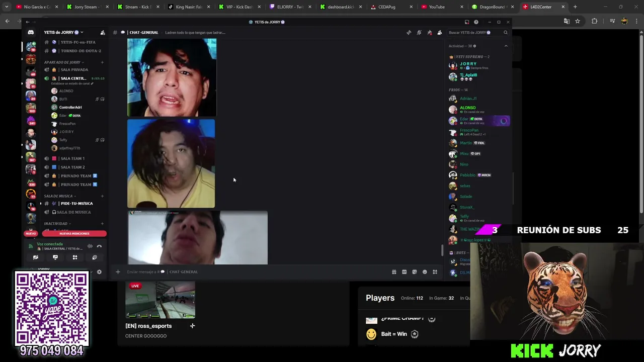Focus the Buscar YETIS de JORRY search box
644x362 pixels.
tap(478, 33)
